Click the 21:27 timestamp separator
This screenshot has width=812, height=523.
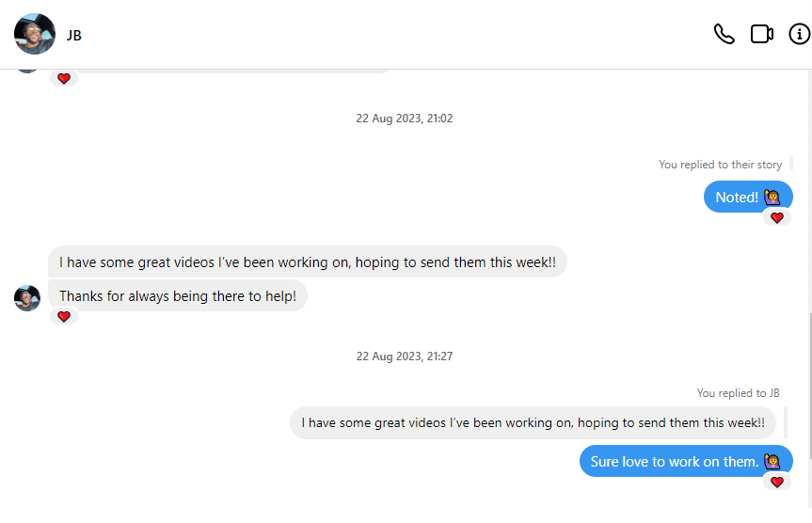(405, 357)
